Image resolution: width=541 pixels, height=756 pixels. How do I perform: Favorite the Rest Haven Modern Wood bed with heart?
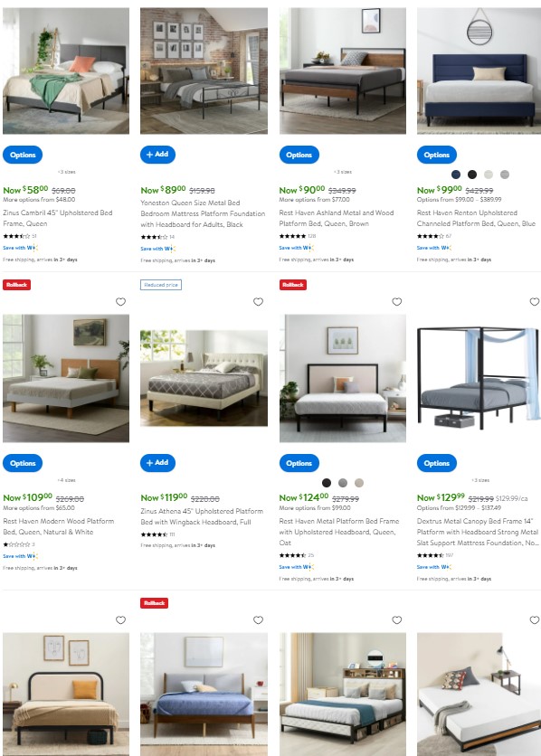120,302
